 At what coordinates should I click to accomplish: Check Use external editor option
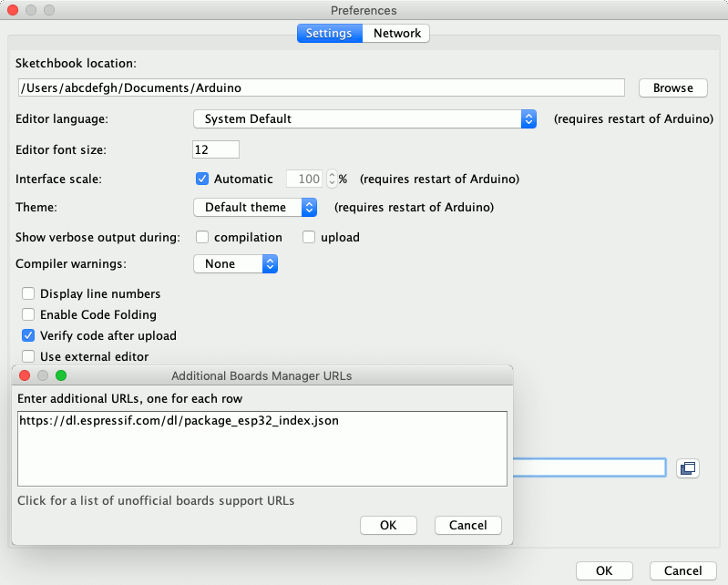(x=28, y=356)
